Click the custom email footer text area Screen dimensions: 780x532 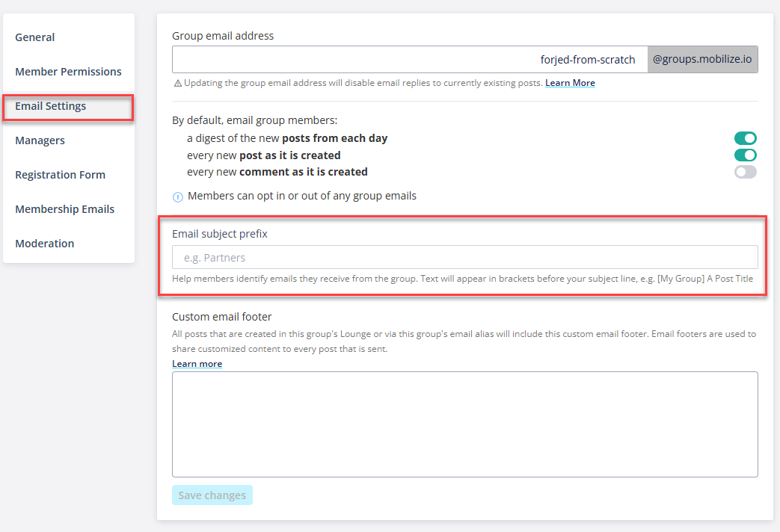(465, 424)
